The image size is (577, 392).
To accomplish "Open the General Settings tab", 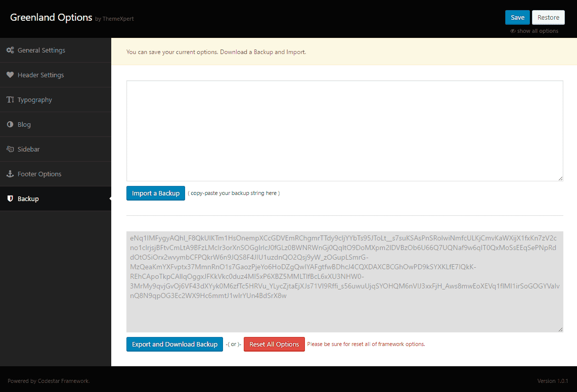I will [x=41, y=51].
